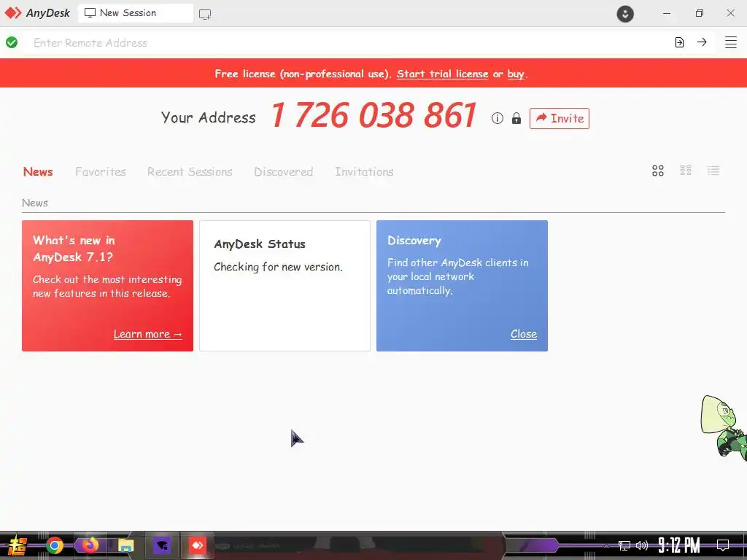Click the green connection status checkmark
The width and height of the screenshot is (747, 560).
point(12,42)
